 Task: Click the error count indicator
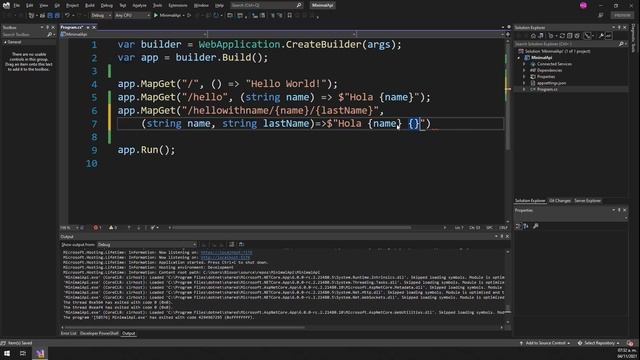[97, 228]
